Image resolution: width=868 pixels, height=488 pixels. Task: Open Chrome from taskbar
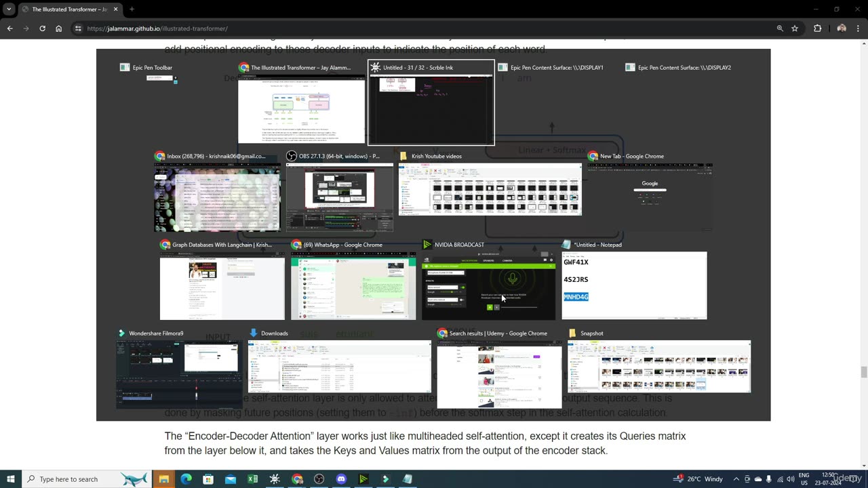[297, 479]
